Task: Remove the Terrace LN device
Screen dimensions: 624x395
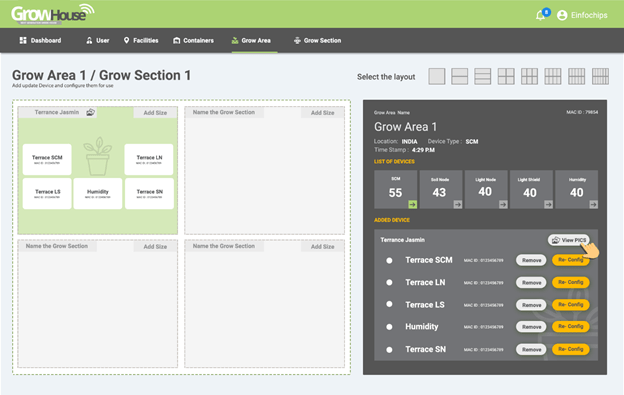Action: [x=531, y=282]
